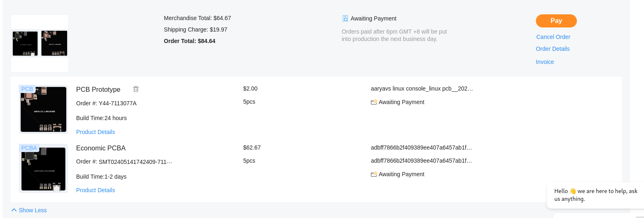Open Product Details for Economic PCBA

pos(95,190)
